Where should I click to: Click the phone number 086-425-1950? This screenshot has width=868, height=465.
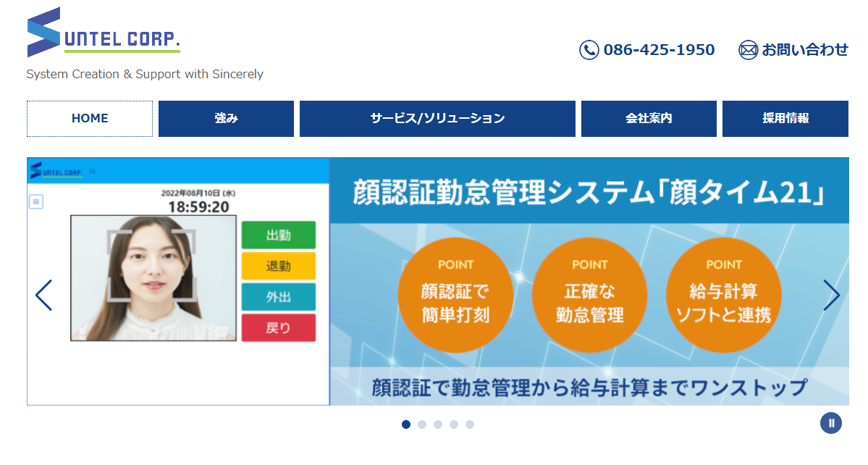(x=659, y=50)
